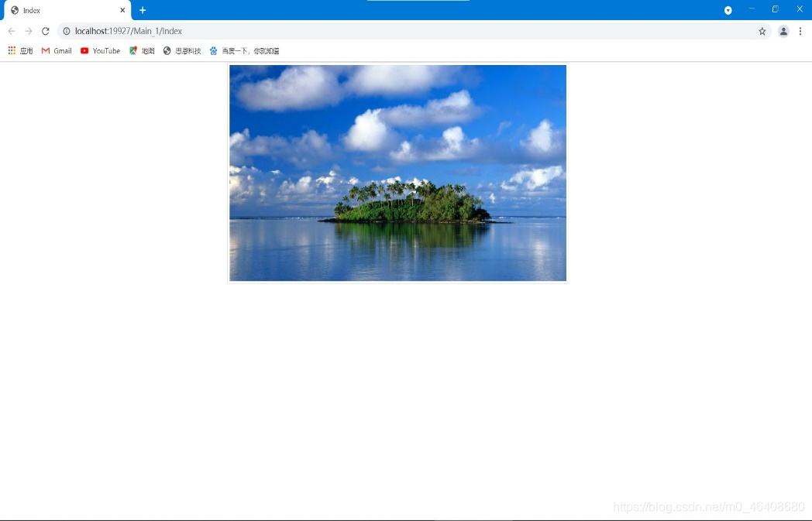Image resolution: width=812 pixels, height=521 pixels.
Task: Open the user profile avatar icon
Action: pyautogui.click(x=783, y=31)
